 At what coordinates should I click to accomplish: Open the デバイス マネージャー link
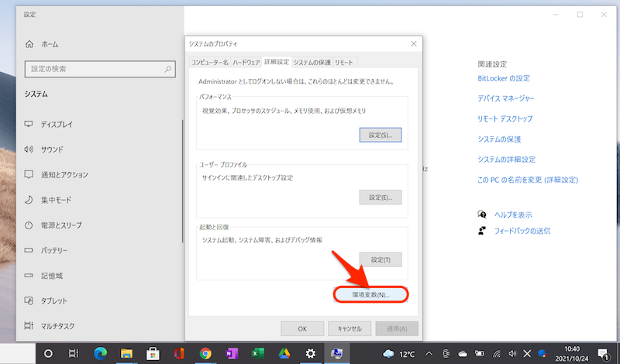[505, 98]
